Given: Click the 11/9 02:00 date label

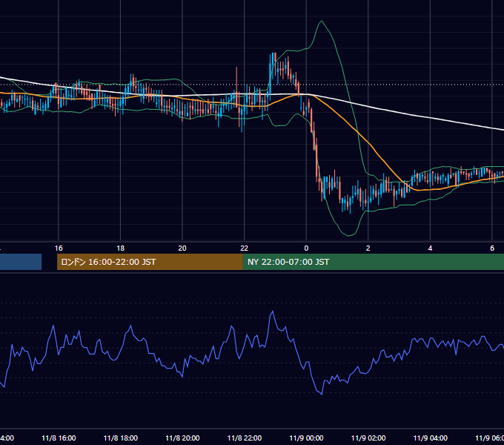Looking at the screenshot, I should tap(368, 438).
